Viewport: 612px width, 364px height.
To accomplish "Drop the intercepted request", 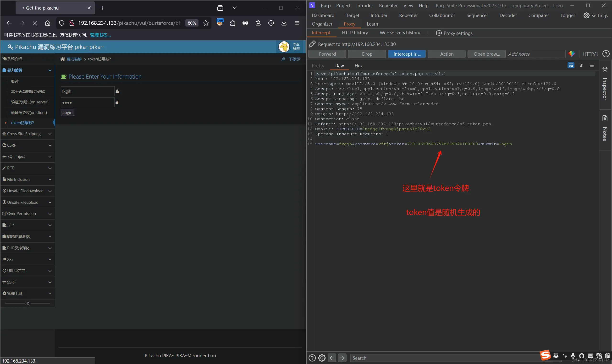I will (367, 54).
